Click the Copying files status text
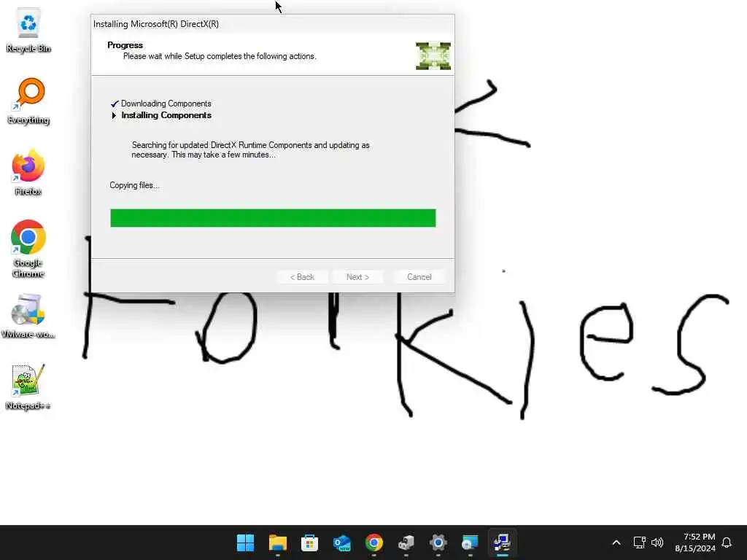 pos(134,185)
